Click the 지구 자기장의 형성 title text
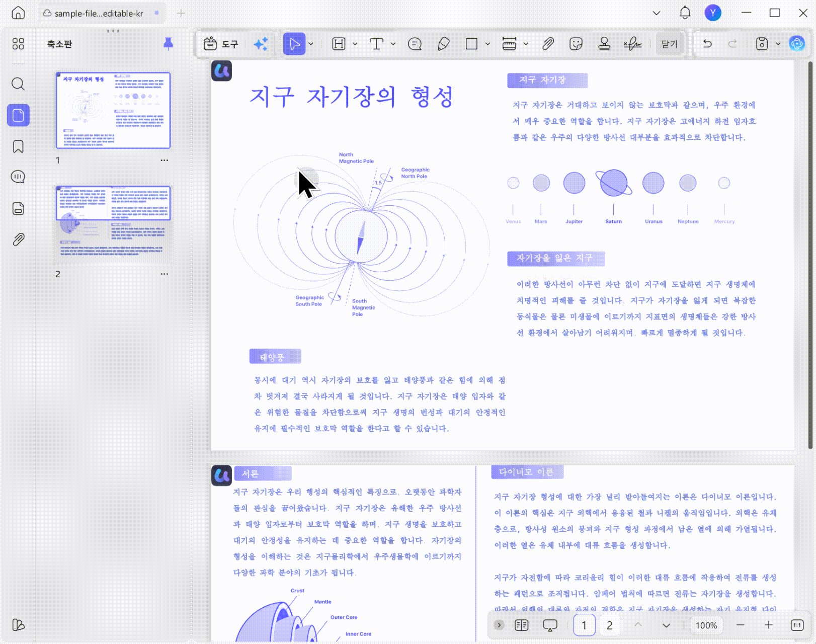 click(x=351, y=97)
